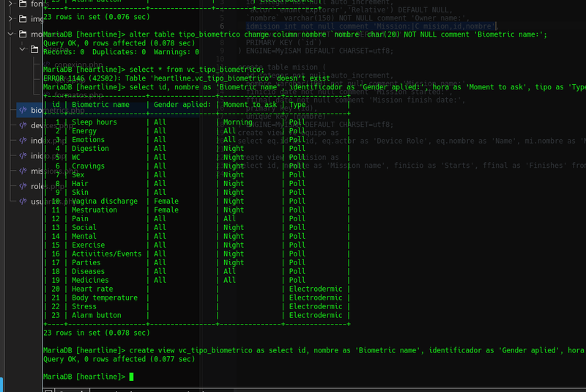586x392 pixels.
Task: Click the 'Alarm button' row in the full table
Action: [x=97, y=315]
